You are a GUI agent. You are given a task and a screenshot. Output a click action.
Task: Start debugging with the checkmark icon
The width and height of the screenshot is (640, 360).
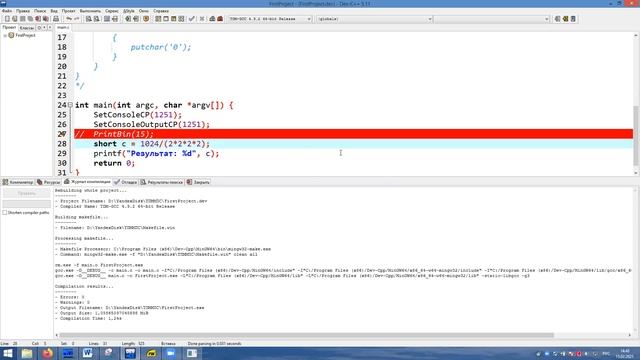tap(191, 19)
